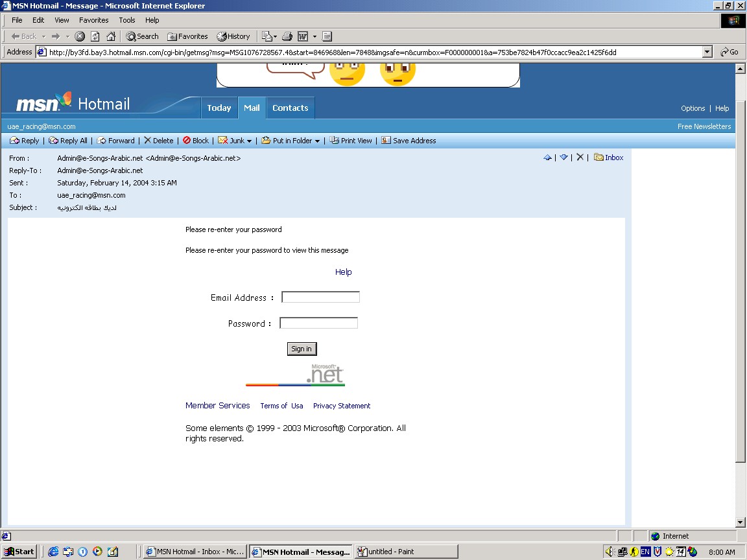Stop page loading with the Stop icon
The width and height of the screenshot is (747, 560).
tap(80, 36)
